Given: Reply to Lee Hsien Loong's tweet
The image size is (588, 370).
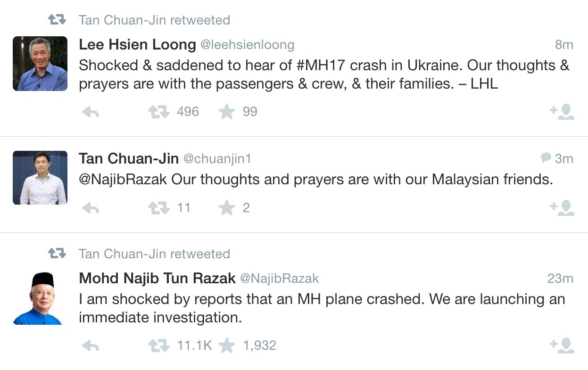Looking at the screenshot, I should point(91,112).
